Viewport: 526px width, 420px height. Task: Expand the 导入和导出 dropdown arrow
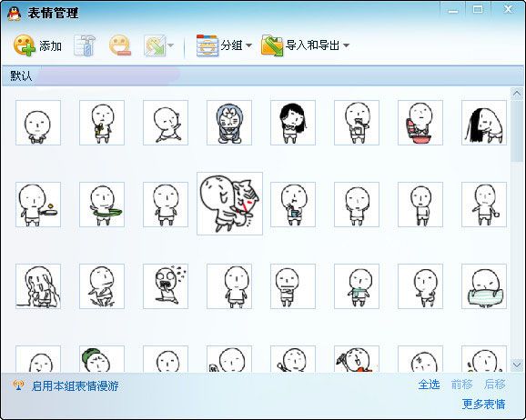pyautogui.click(x=346, y=45)
